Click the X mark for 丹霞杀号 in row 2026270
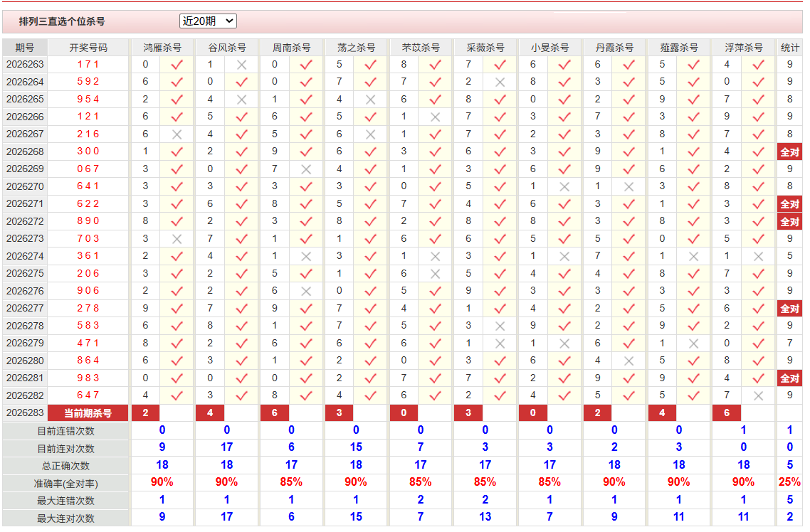This screenshot has height=532, width=810. pyautogui.click(x=628, y=187)
